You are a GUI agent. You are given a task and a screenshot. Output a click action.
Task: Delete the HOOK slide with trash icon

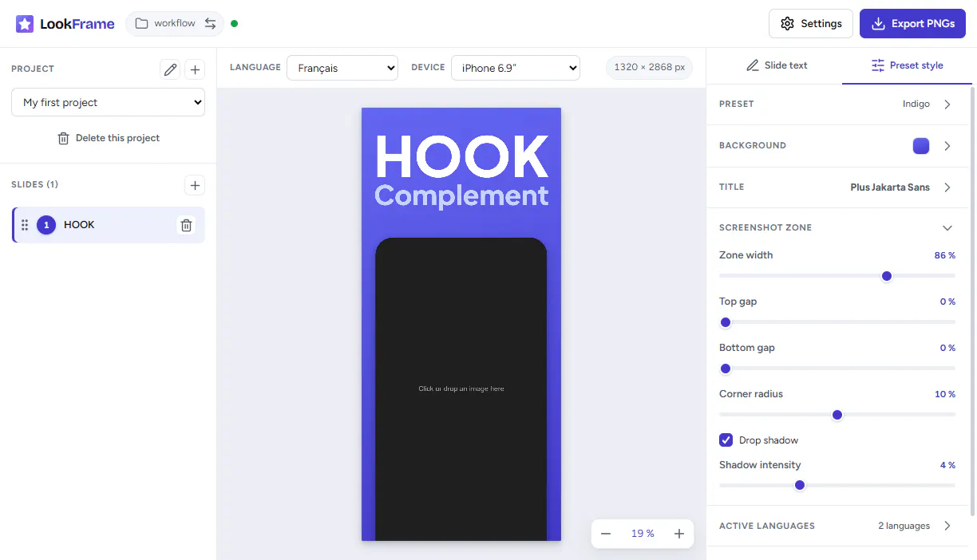point(186,225)
